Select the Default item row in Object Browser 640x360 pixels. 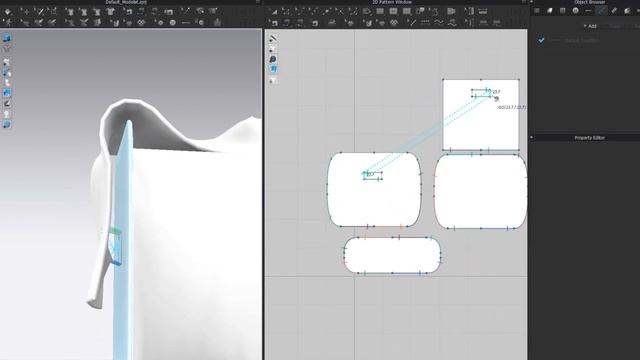[585, 40]
